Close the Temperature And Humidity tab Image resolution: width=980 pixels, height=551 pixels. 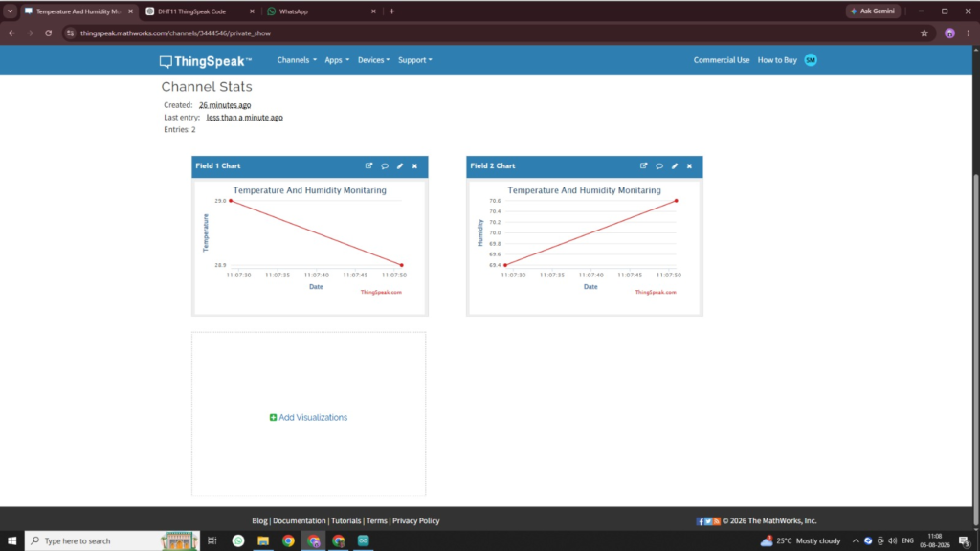coord(130,11)
